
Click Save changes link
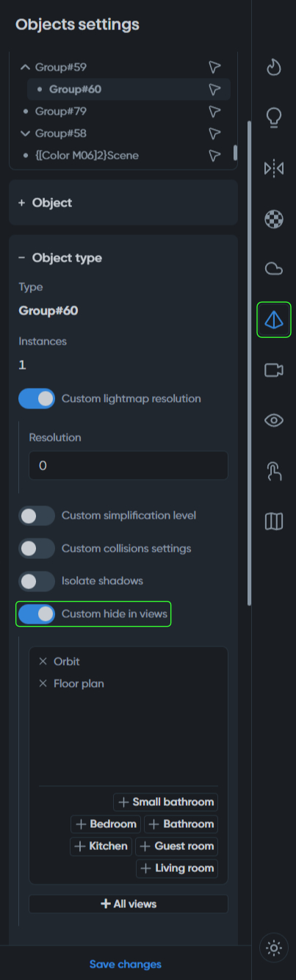(126, 964)
